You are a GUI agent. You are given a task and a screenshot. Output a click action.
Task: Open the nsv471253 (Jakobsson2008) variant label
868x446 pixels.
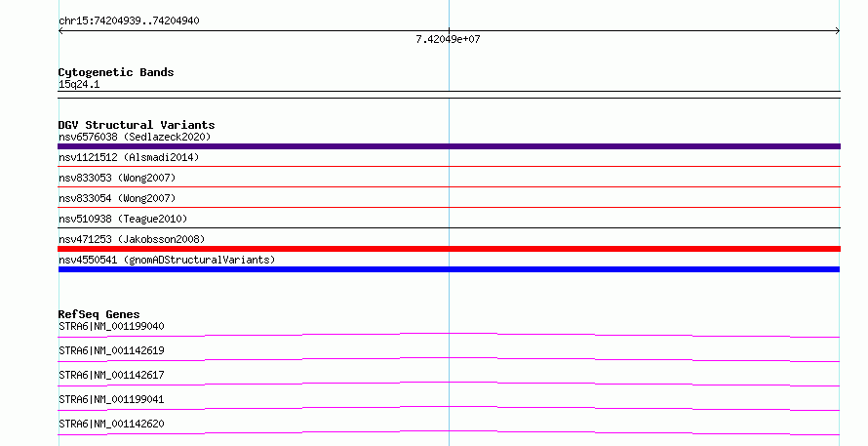[132, 239]
